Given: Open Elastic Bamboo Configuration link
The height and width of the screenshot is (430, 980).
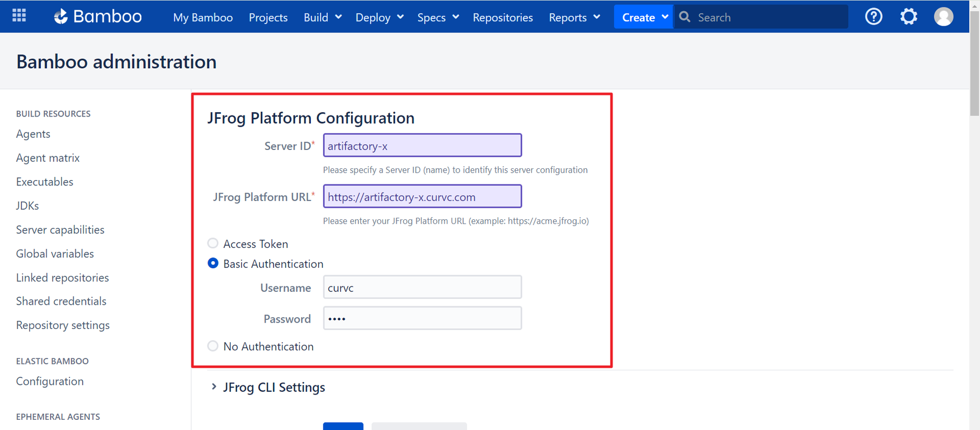Looking at the screenshot, I should click(50, 381).
